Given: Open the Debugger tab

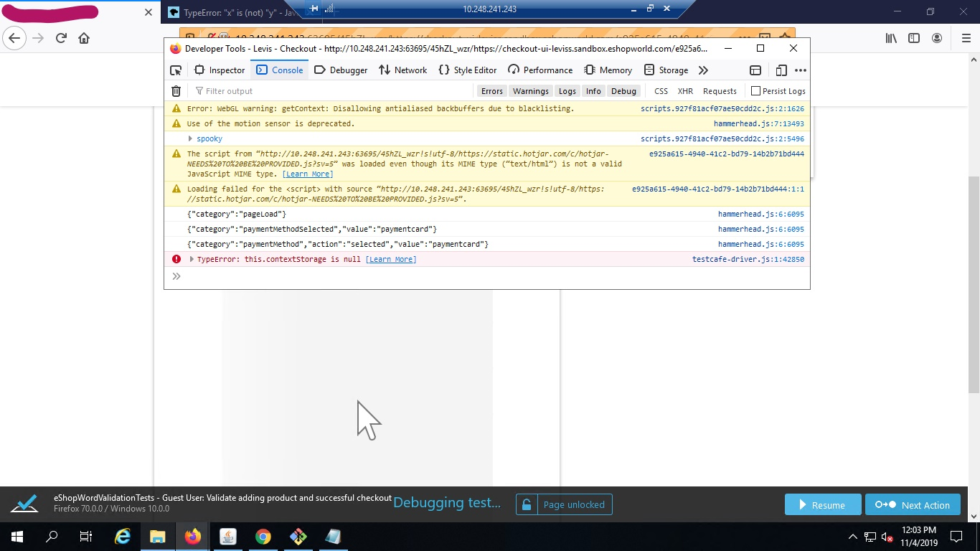Looking at the screenshot, I should click(x=341, y=70).
